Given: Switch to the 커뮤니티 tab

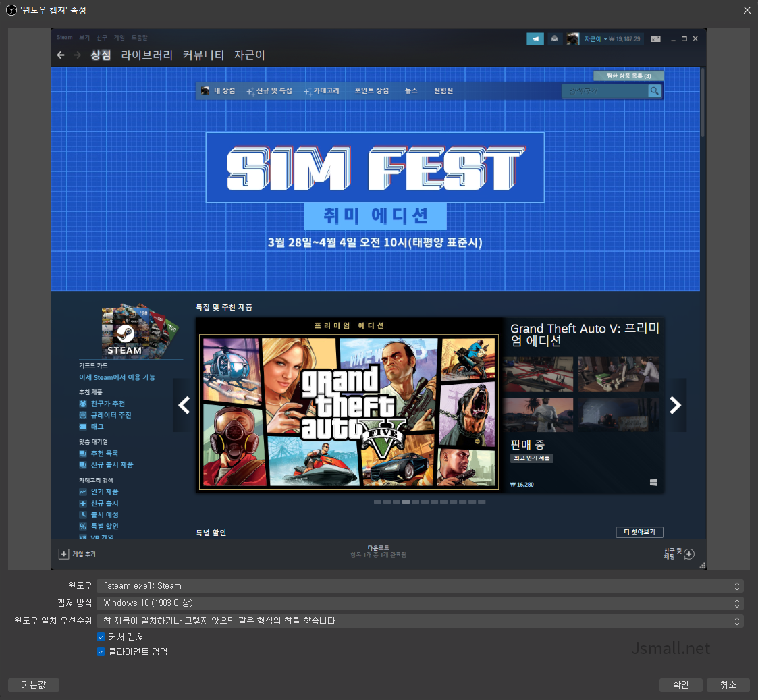Looking at the screenshot, I should [x=204, y=55].
